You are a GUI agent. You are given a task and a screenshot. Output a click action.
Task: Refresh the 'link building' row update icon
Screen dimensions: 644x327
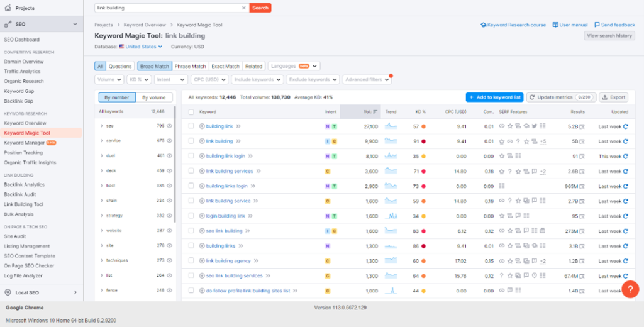(x=626, y=141)
